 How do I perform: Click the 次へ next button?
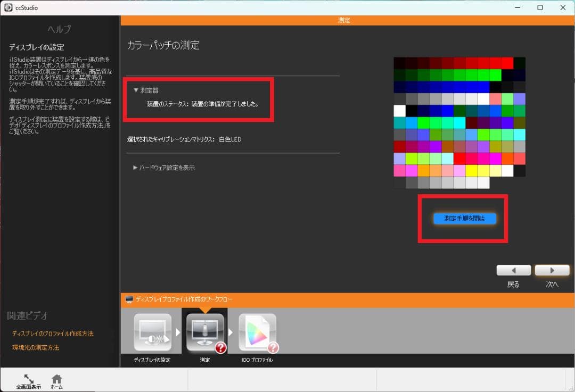pyautogui.click(x=552, y=270)
